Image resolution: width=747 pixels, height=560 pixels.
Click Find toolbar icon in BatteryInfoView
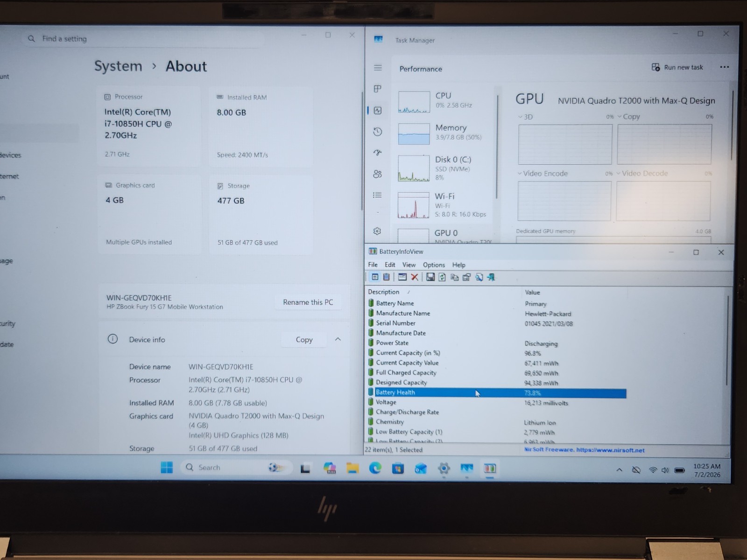tap(479, 277)
